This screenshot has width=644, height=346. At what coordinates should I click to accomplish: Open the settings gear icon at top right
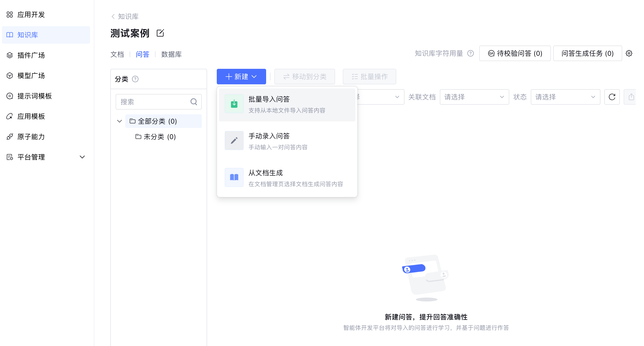[x=629, y=53]
